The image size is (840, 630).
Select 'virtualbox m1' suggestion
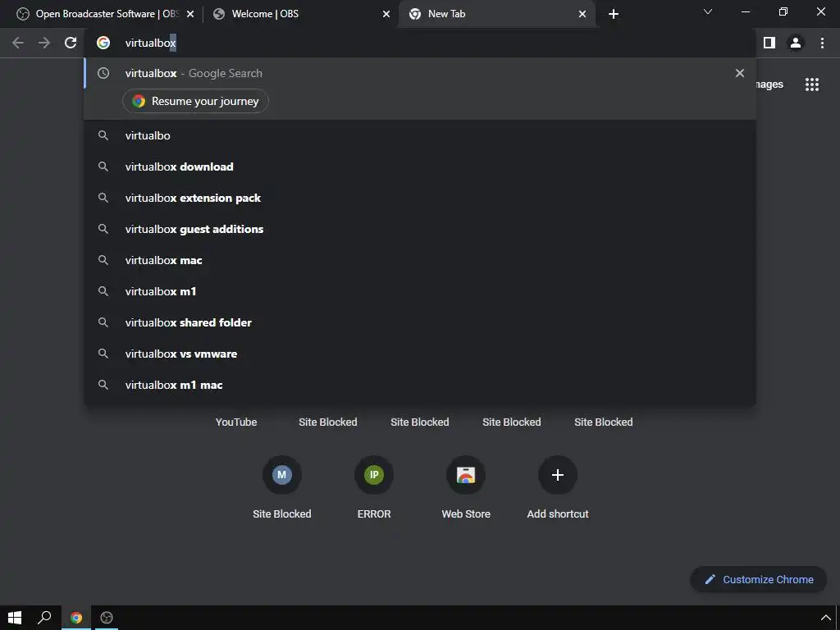click(420, 291)
